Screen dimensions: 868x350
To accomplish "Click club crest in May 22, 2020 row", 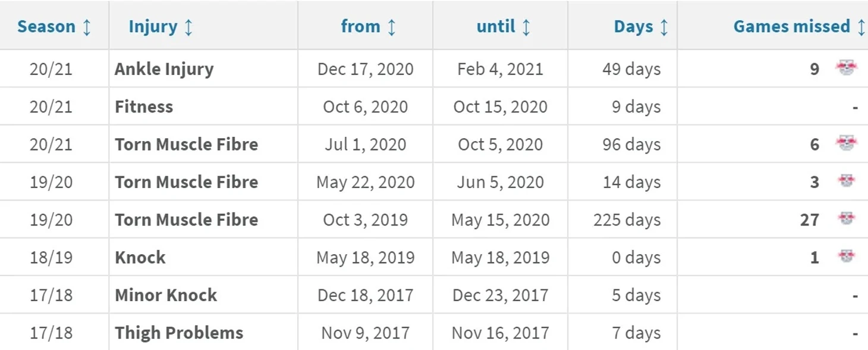I will 847,181.
